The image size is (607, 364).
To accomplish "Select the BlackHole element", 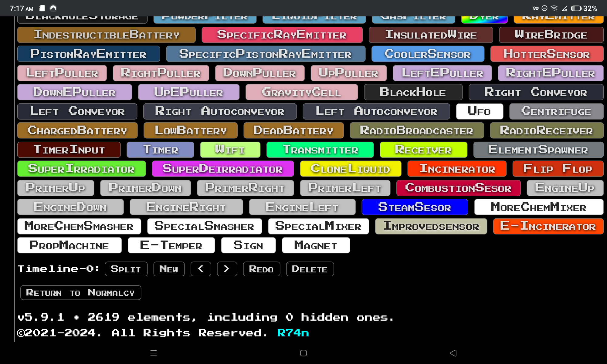I will [413, 92].
